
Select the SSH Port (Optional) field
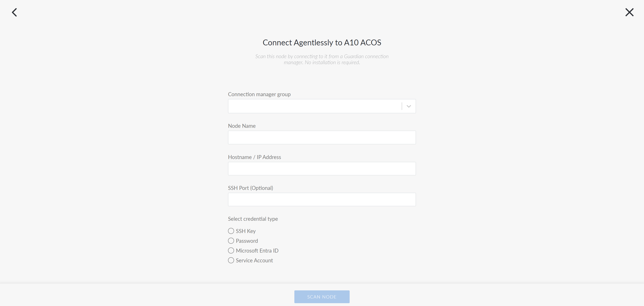[x=322, y=199]
